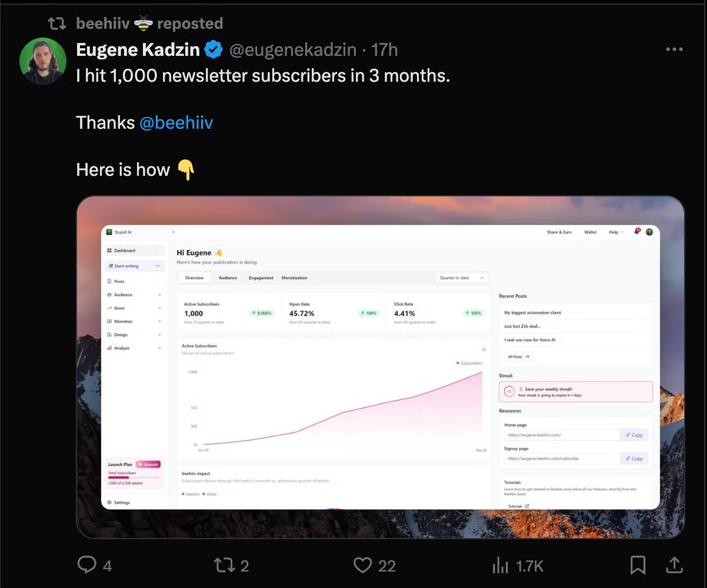The height and width of the screenshot is (588, 707).
Task: Click the "beehiiv reposted" label
Action: tap(149, 24)
